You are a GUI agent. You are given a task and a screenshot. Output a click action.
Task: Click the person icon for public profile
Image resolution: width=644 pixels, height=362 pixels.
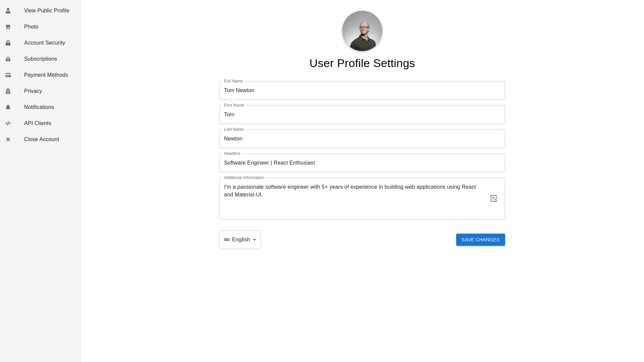(x=8, y=11)
